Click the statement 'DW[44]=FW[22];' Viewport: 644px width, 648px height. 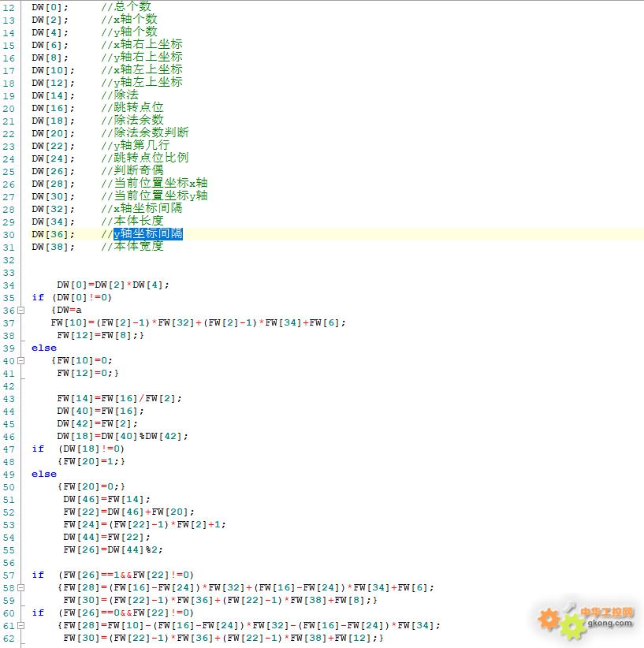pyautogui.click(x=107, y=537)
